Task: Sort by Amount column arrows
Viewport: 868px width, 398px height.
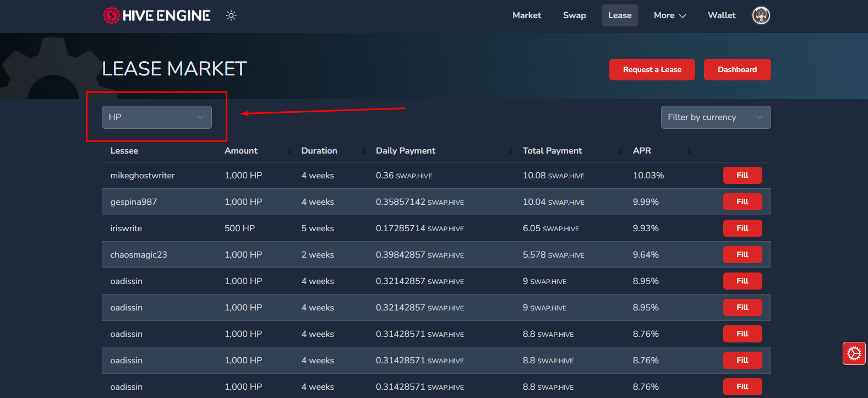Action: click(x=290, y=151)
